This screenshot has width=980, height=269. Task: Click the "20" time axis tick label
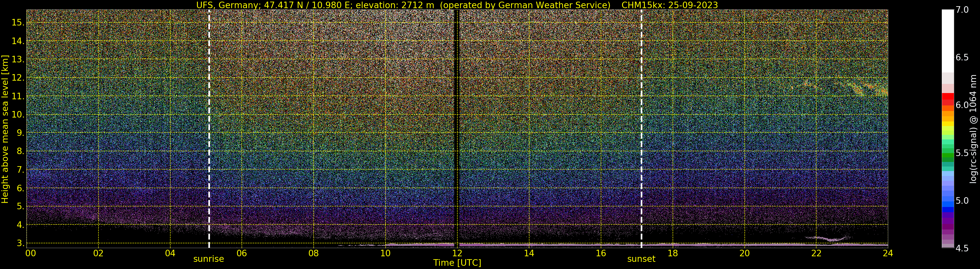click(745, 253)
